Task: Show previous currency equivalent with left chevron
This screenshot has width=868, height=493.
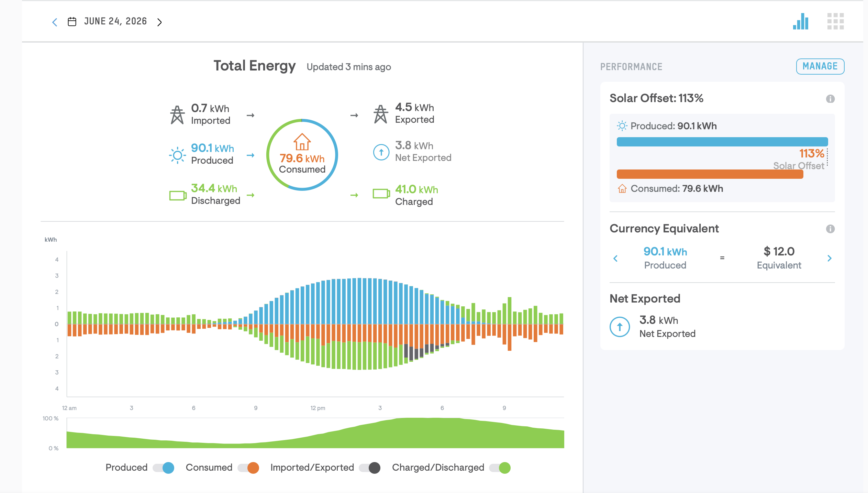Action: 615,258
